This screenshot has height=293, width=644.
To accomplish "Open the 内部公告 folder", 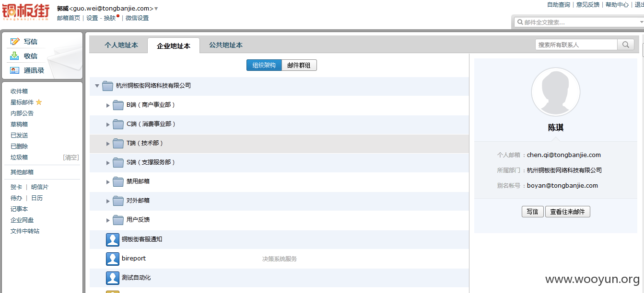I will 22,113.
